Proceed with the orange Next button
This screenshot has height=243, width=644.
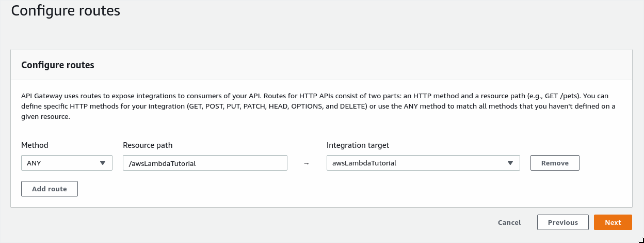613,222
